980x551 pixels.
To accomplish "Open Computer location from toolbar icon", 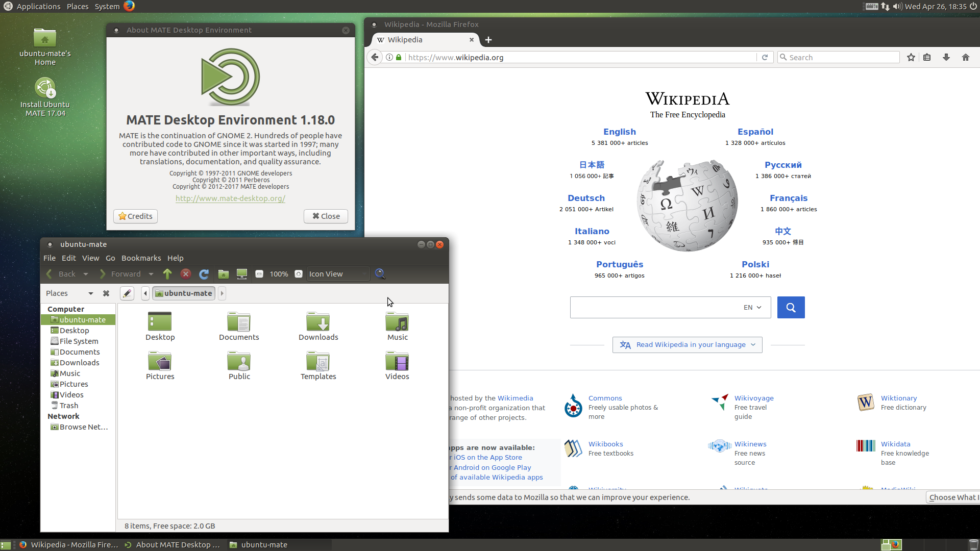I will (x=242, y=274).
